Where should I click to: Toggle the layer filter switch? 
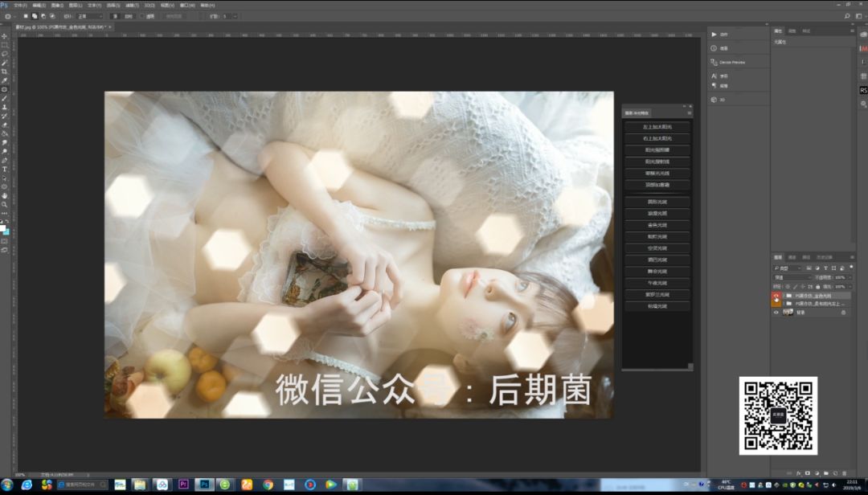point(851,268)
